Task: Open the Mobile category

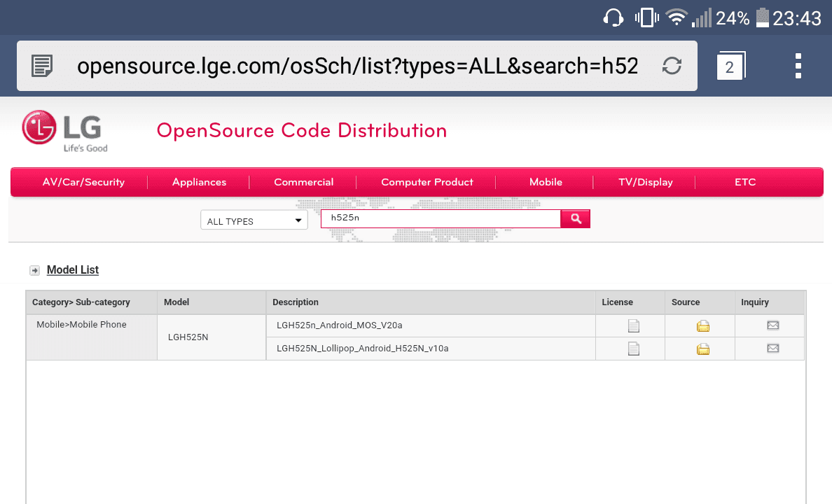Action: [x=546, y=182]
